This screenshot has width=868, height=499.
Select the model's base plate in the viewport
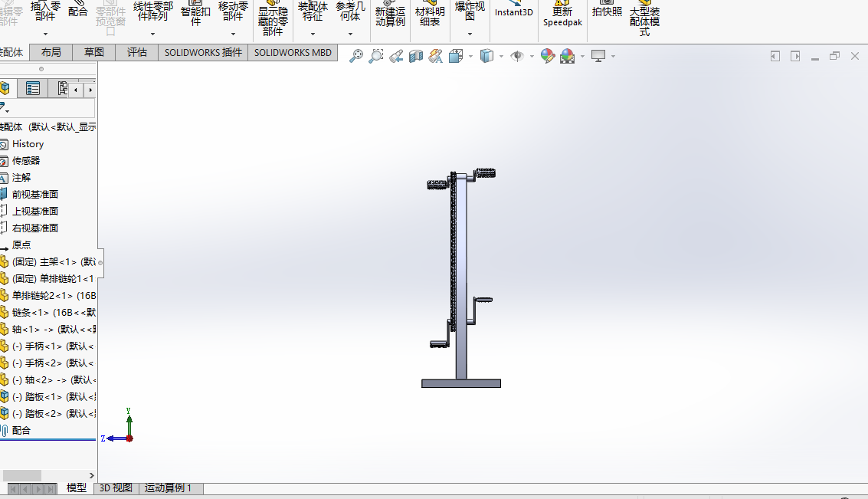point(461,383)
